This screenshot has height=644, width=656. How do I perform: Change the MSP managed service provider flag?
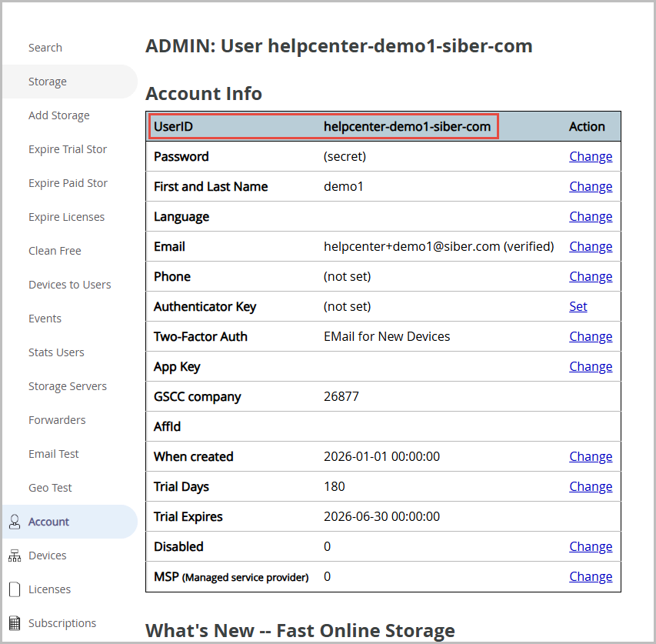tap(591, 576)
